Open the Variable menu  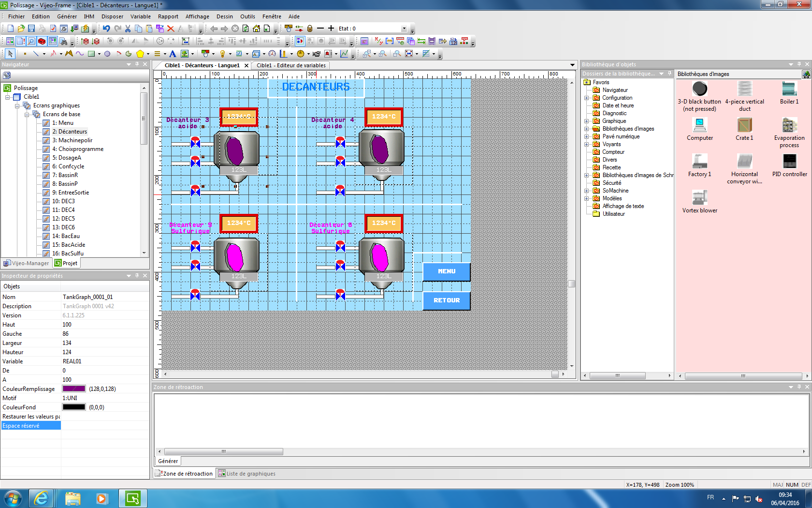[x=140, y=16]
